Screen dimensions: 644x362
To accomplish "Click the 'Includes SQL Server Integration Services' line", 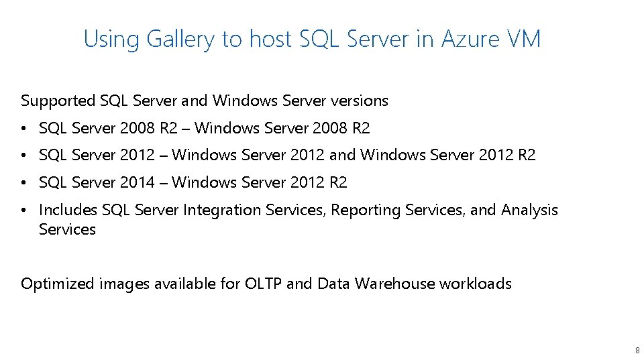I will 298,210.
